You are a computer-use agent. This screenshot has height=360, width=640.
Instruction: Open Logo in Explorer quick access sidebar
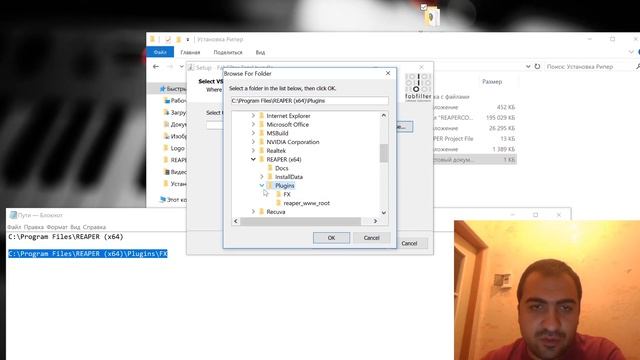pos(177,148)
